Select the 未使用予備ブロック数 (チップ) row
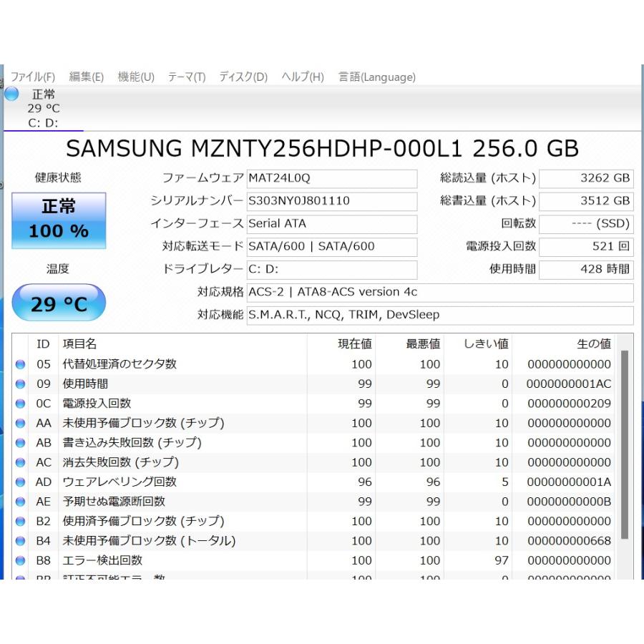The height and width of the screenshot is (644, 644). pyautogui.click(x=313, y=423)
